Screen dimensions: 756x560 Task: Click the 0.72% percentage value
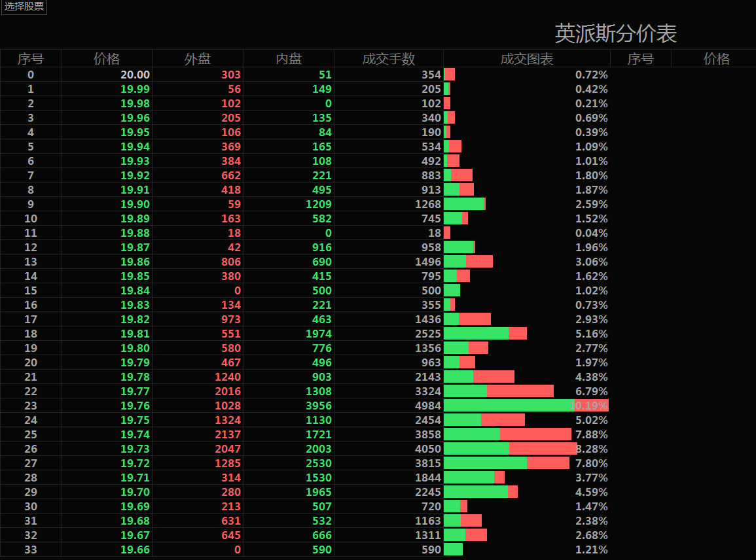[x=592, y=75]
